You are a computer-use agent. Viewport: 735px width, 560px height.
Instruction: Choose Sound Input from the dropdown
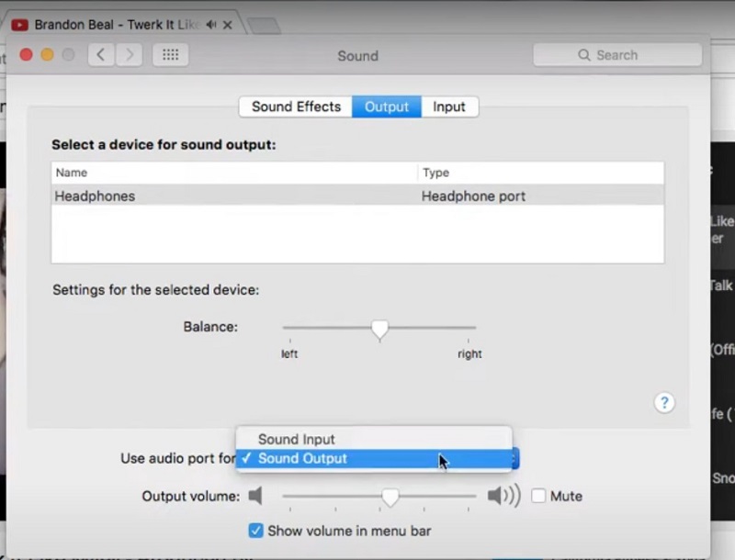[296, 440]
